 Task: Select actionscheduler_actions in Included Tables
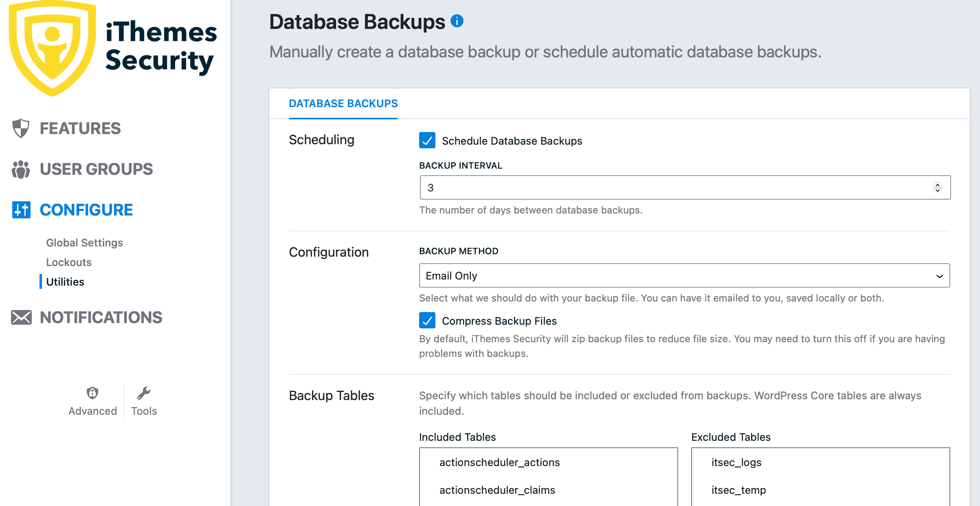coord(499,462)
